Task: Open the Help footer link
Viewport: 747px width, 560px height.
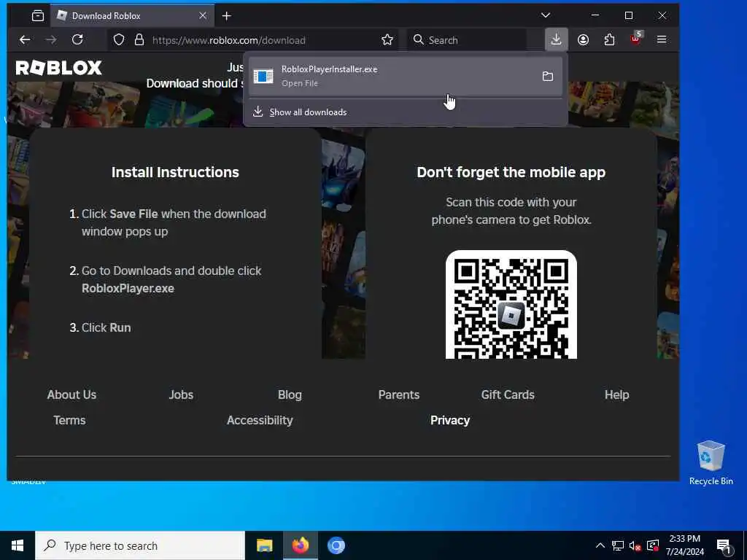Action: (x=617, y=394)
